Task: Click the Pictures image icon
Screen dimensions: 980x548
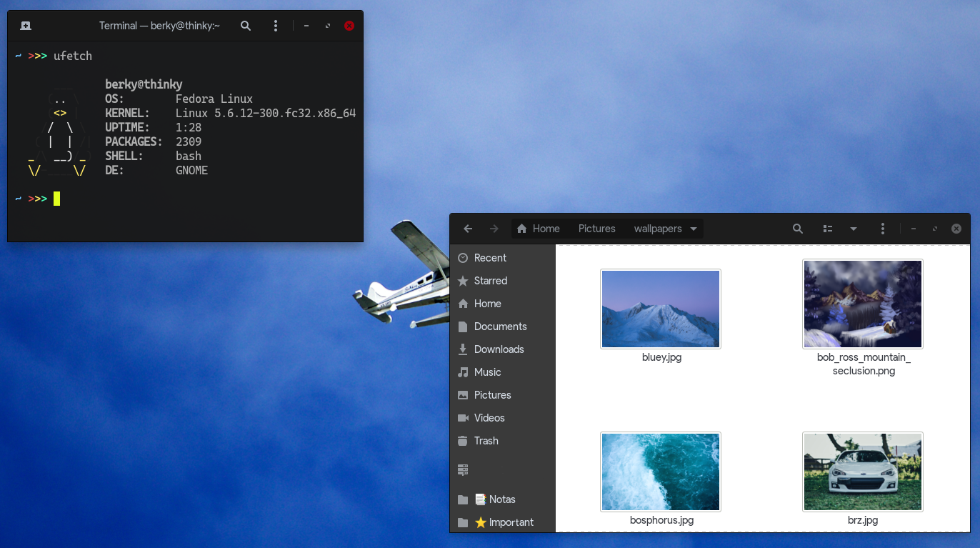Action: click(463, 395)
